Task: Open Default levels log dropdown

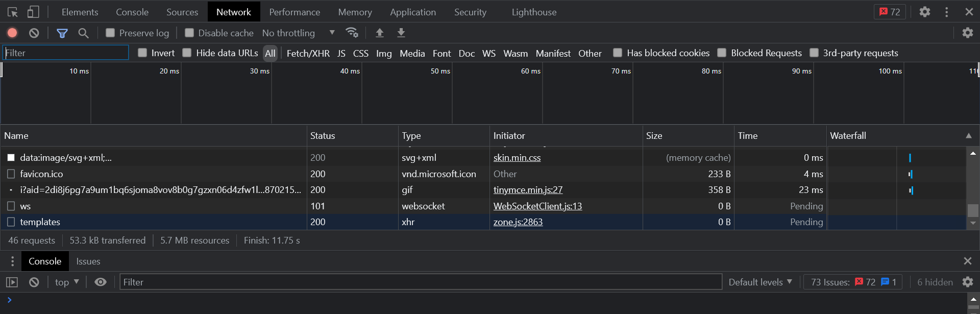Action: point(760,282)
